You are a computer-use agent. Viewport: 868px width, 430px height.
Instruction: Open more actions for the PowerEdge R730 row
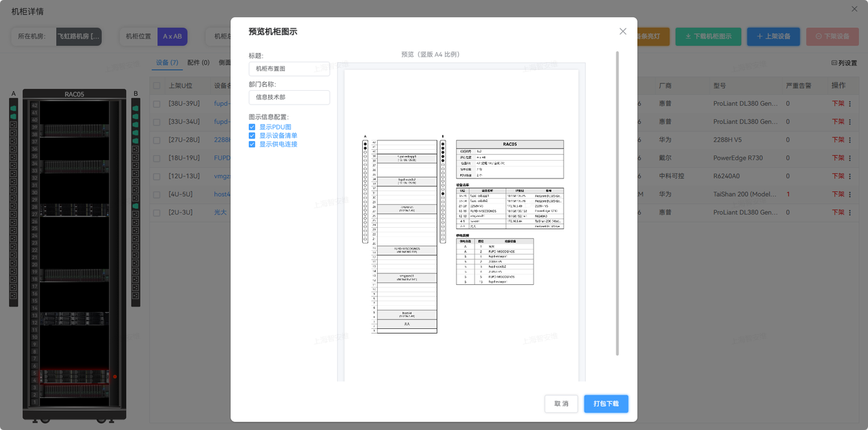(850, 158)
